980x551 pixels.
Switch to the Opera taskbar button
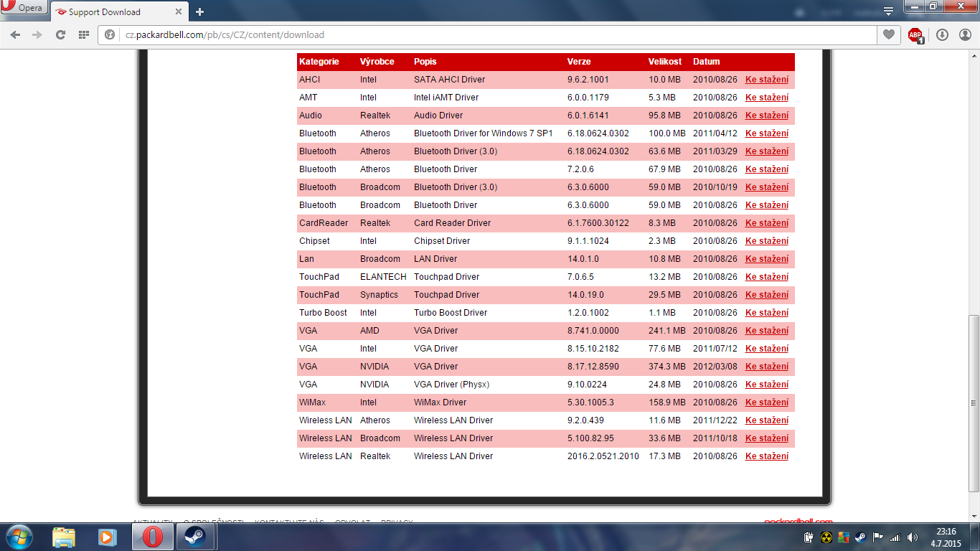coord(153,537)
